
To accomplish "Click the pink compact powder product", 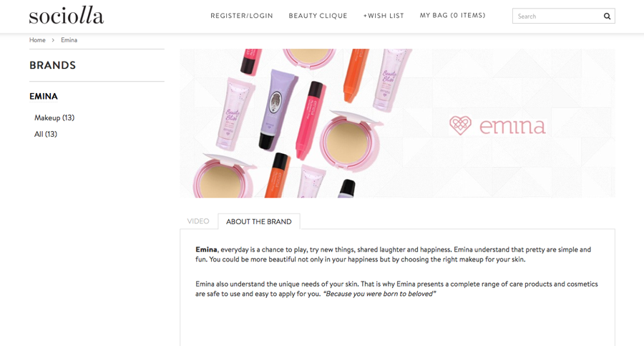I will click(x=349, y=140).
